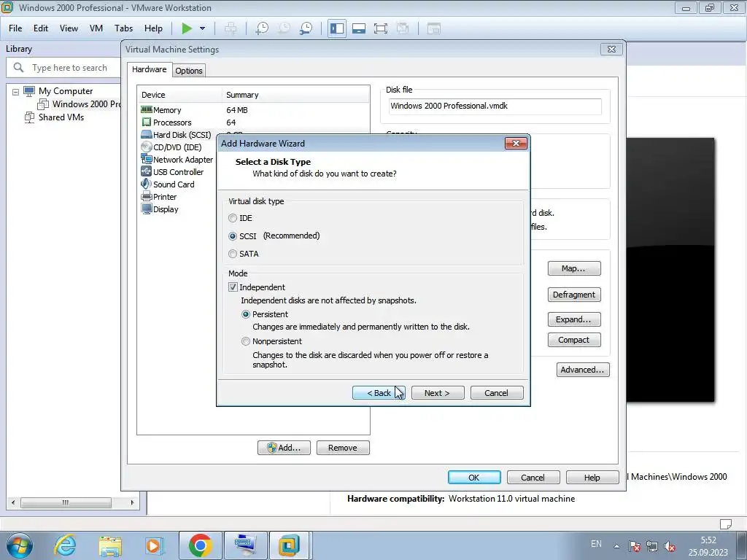Open the Help menu
This screenshot has width=747, height=560.
pos(153,28)
